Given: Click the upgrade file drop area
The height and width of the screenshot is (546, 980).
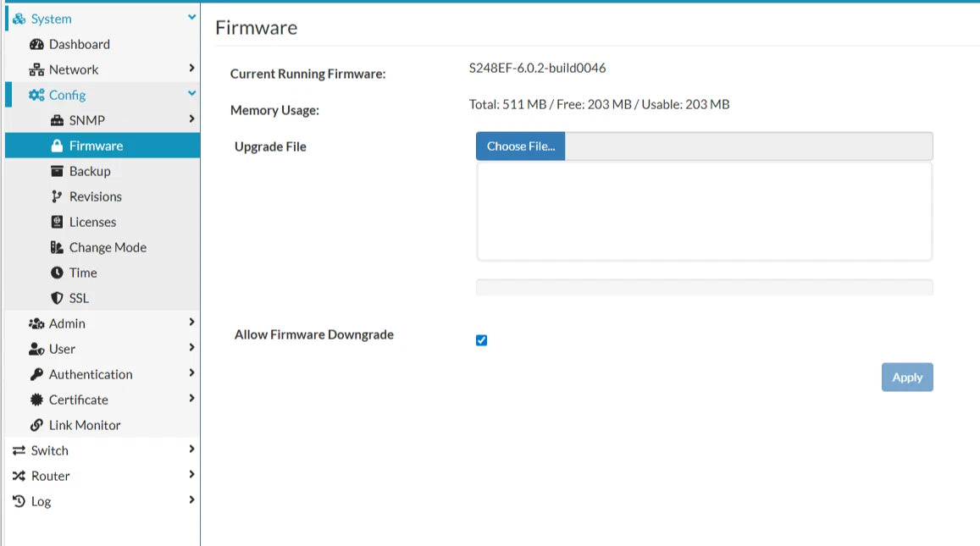Looking at the screenshot, I should (x=705, y=211).
